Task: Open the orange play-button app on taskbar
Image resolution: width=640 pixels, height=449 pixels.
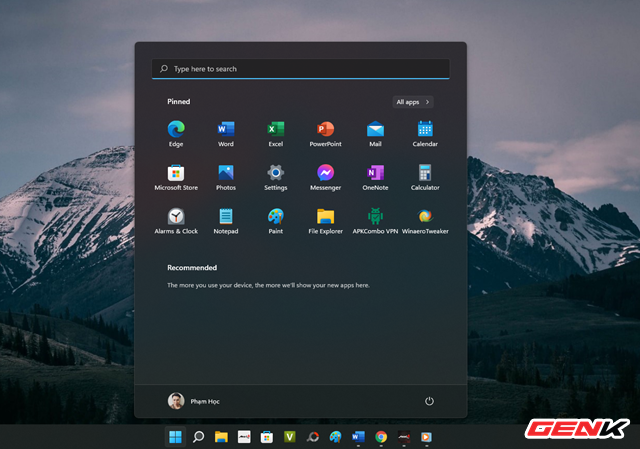Action: click(425, 437)
